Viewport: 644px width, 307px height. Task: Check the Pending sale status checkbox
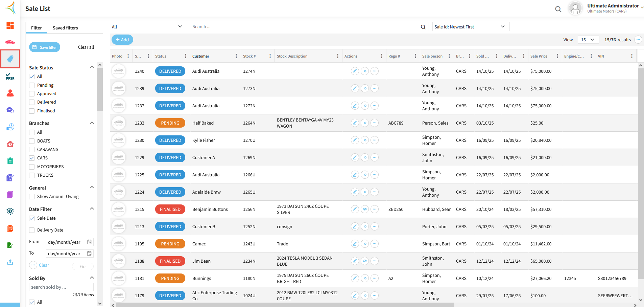pos(32,85)
